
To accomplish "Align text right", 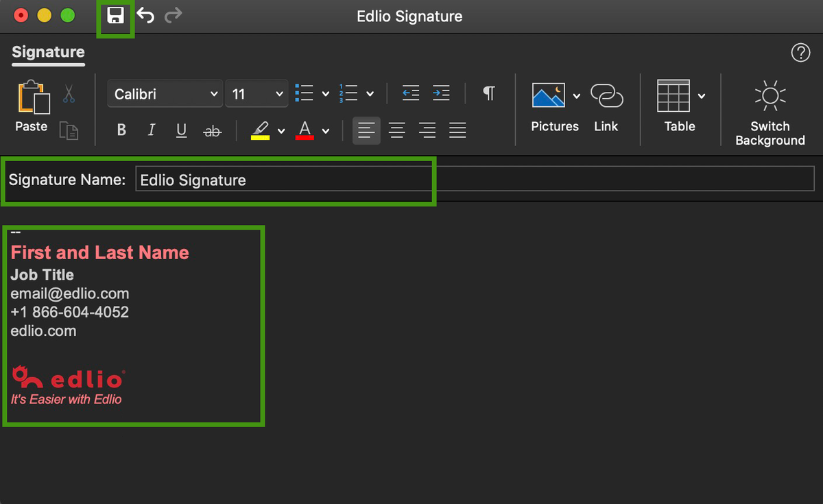I will pyautogui.click(x=427, y=130).
